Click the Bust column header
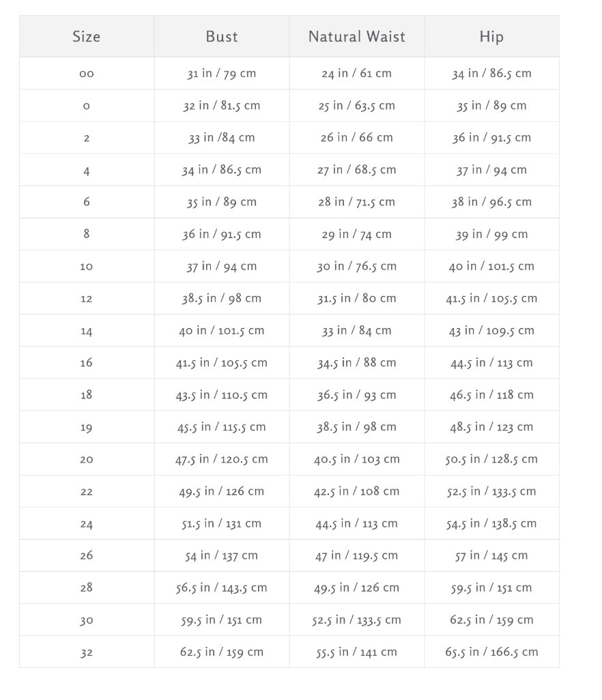The height and width of the screenshot is (700, 602). click(x=222, y=37)
